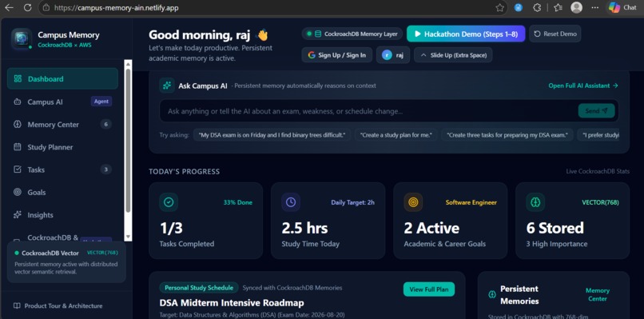Image resolution: width=644 pixels, height=319 pixels.
Task: Open the browser three-dot settings menu
Action: point(594,7)
